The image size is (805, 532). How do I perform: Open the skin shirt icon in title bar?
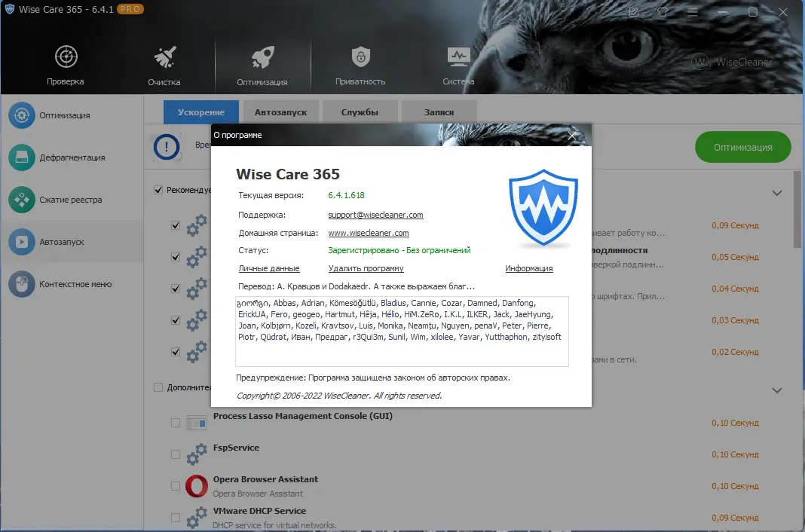663,12
